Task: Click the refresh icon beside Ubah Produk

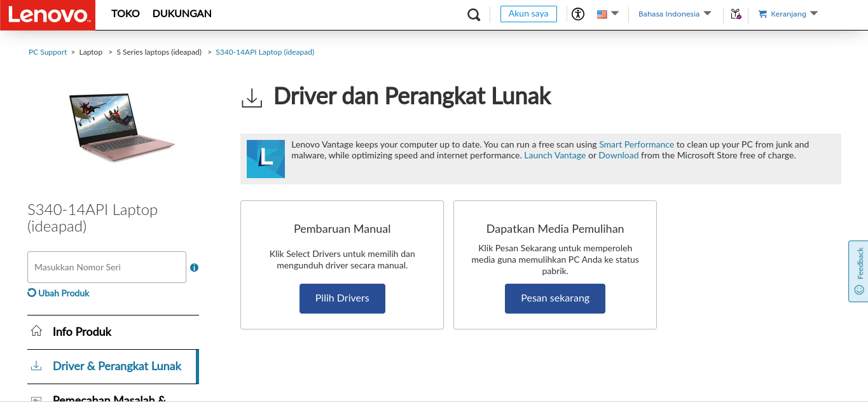Action: (32, 293)
